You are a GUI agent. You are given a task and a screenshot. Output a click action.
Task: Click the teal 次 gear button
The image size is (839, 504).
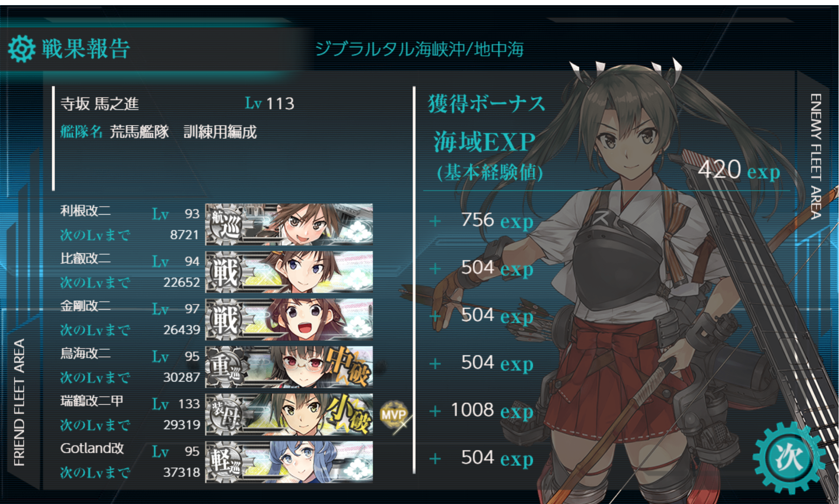click(789, 457)
